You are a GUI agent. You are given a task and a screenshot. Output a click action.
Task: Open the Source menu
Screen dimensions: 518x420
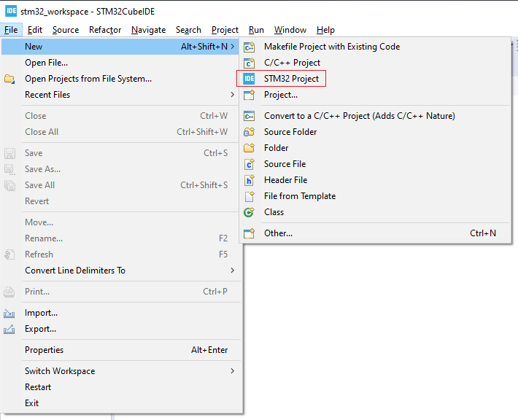point(66,30)
